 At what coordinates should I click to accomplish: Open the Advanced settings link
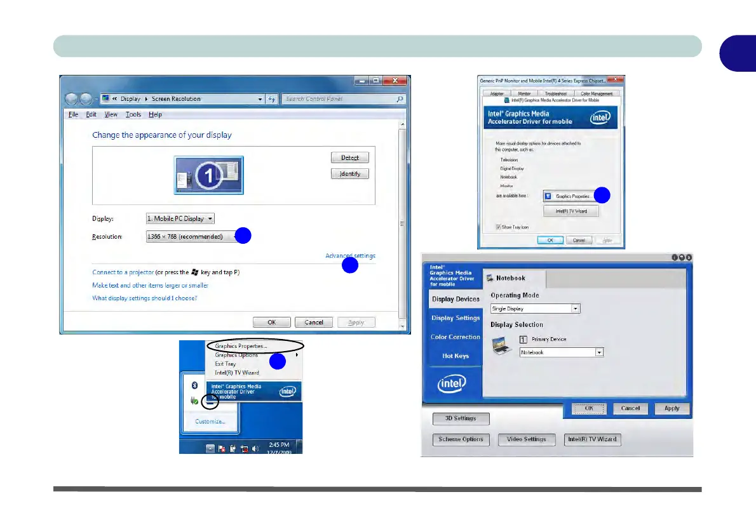350,256
